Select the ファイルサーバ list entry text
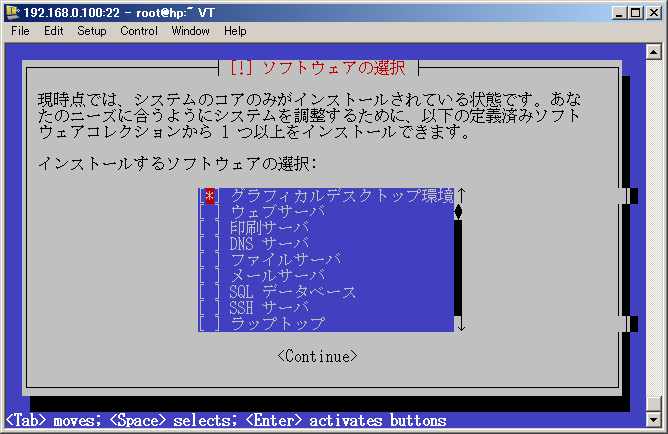This screenshot has width=668, height=434. pos(286,259)
